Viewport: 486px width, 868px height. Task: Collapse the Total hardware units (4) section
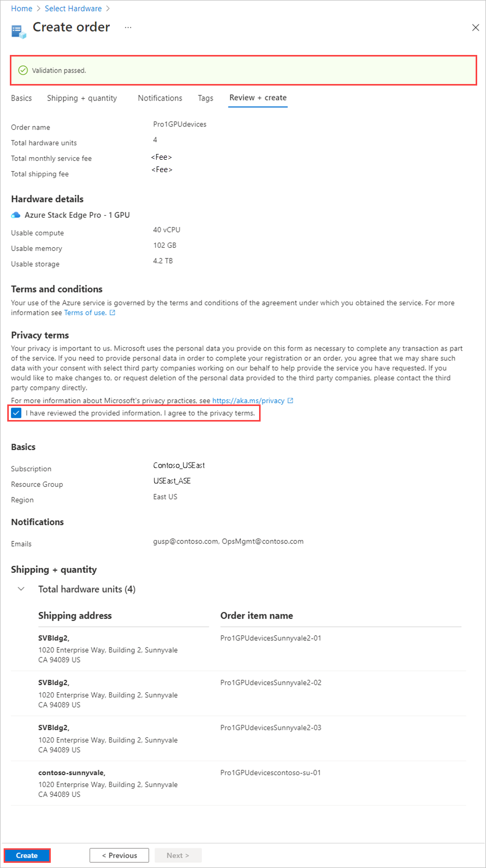(x=21, y=589)
